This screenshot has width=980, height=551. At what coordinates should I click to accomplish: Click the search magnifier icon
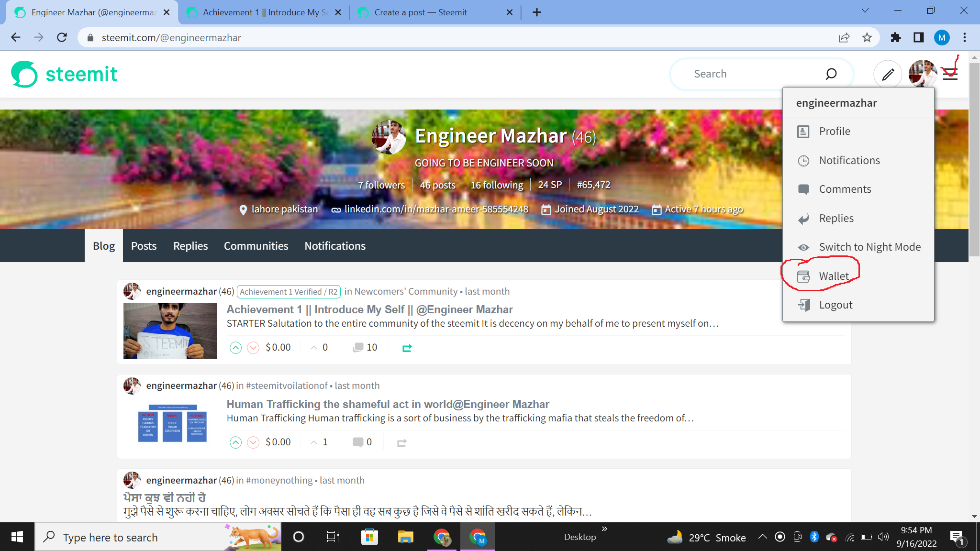(x=831, y=74)
